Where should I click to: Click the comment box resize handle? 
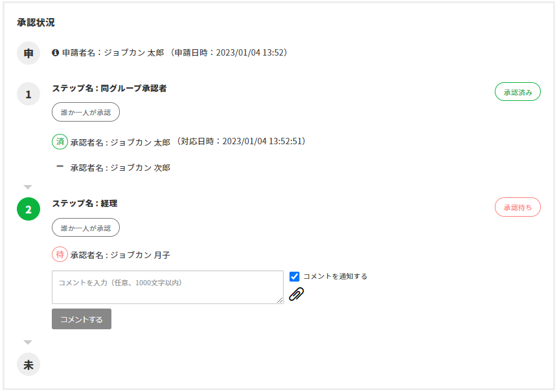pos(280,301)
